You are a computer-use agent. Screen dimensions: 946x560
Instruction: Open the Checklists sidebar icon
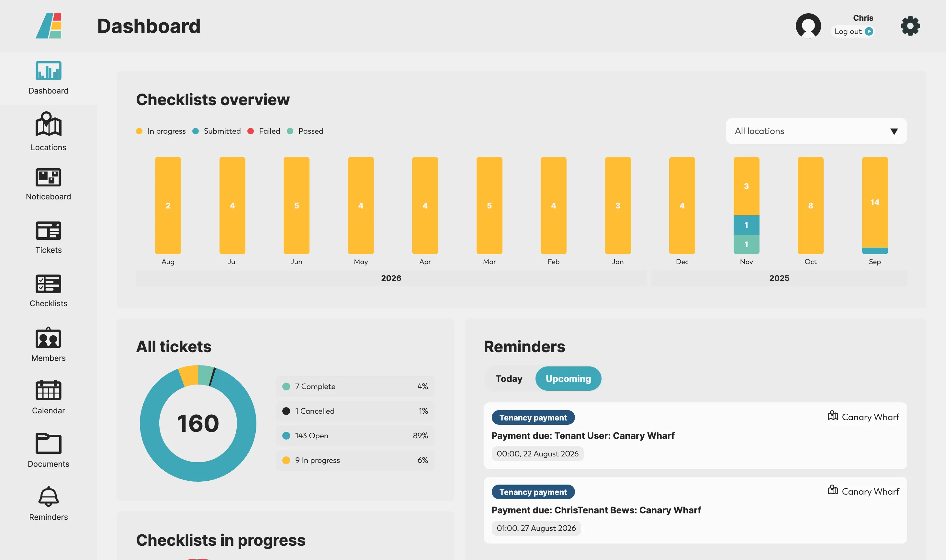pyautogui.click(x=48, y=284)
